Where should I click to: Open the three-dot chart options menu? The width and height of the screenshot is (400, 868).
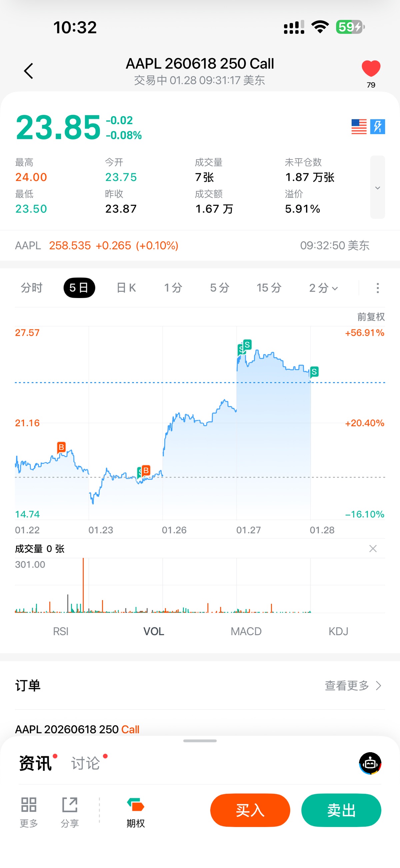coord(377,288)
